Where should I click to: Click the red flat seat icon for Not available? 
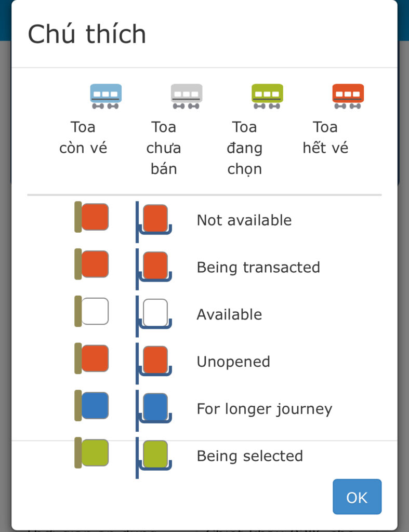tap(91, 217)
